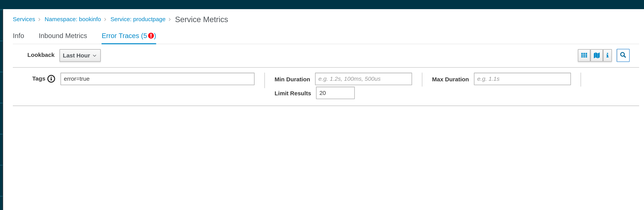This screenshot has width=644, height=210.
Task: Open the Inbound Metrics tab
Action: pos(63,36)
